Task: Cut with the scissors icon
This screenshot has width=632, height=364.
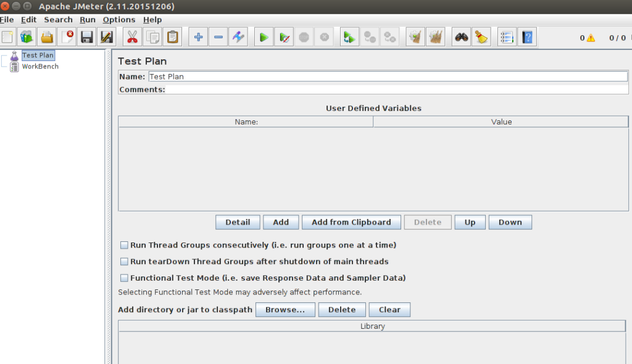Action: tap(132, 37)
